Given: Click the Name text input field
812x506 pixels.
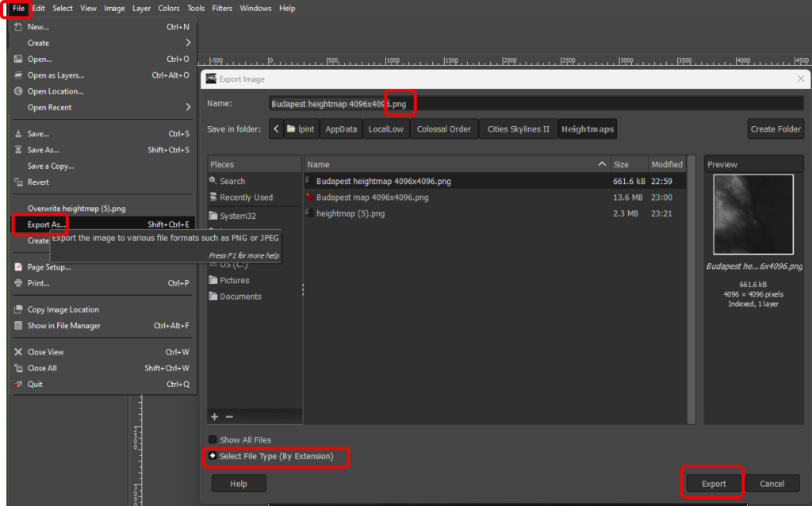Looking at the screenshot, I should pos(535,103).
